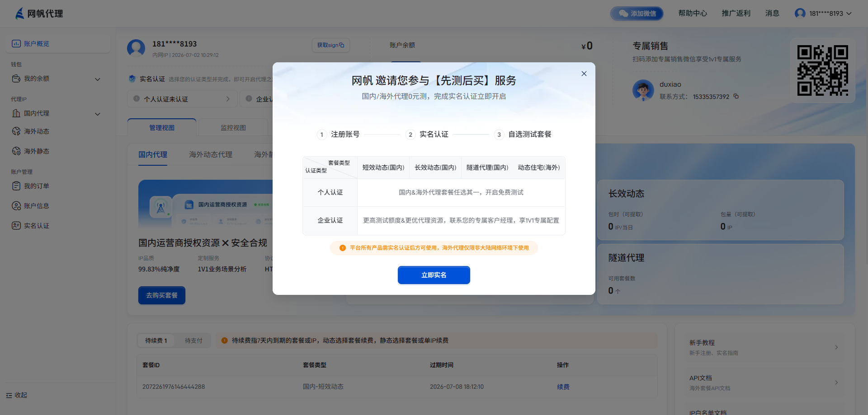This screenshot has width=868, height=415.
Task: Select the 待支付 tab
Action: [x=193, y=340]
